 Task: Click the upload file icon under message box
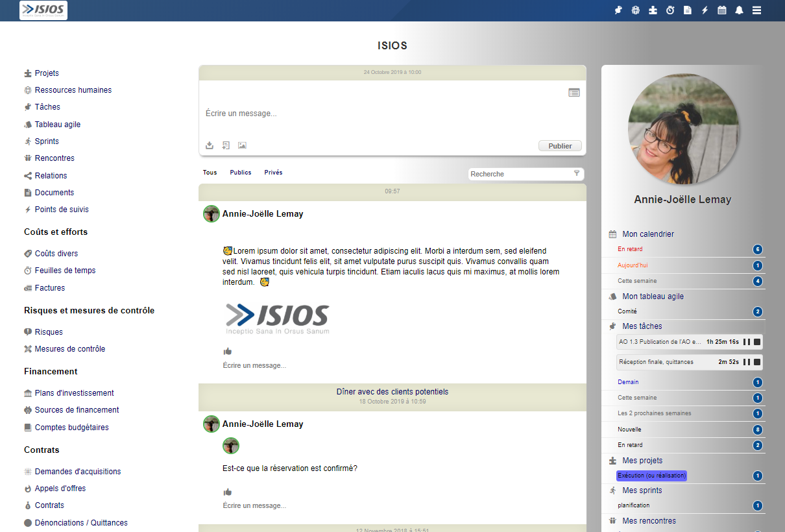coord(210,145)
